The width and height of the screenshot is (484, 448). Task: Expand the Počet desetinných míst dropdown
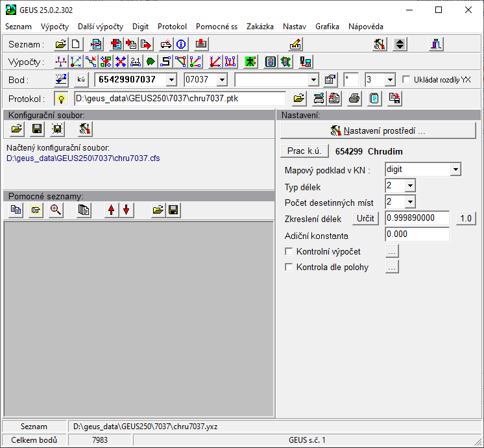(x=409, y=203)
